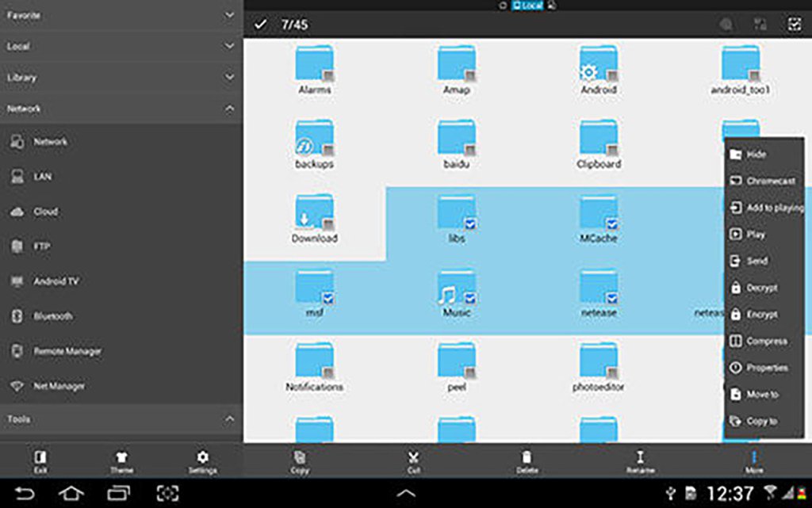
Task: Rename the selected item
Action: (x=640, y=461)
